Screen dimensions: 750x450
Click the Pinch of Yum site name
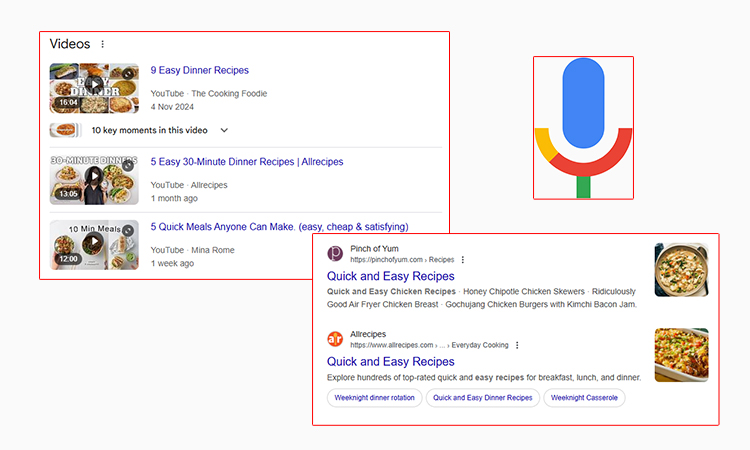(374, 249)
